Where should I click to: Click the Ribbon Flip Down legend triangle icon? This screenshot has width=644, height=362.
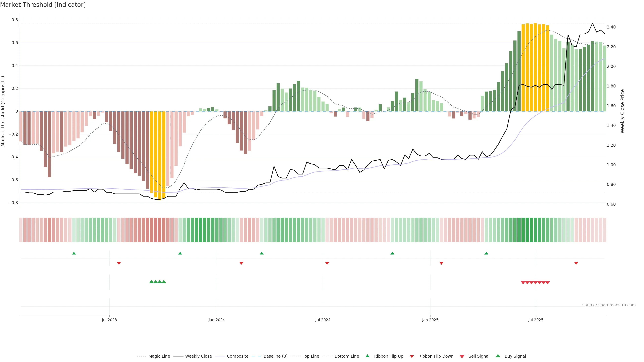[412, 356]
